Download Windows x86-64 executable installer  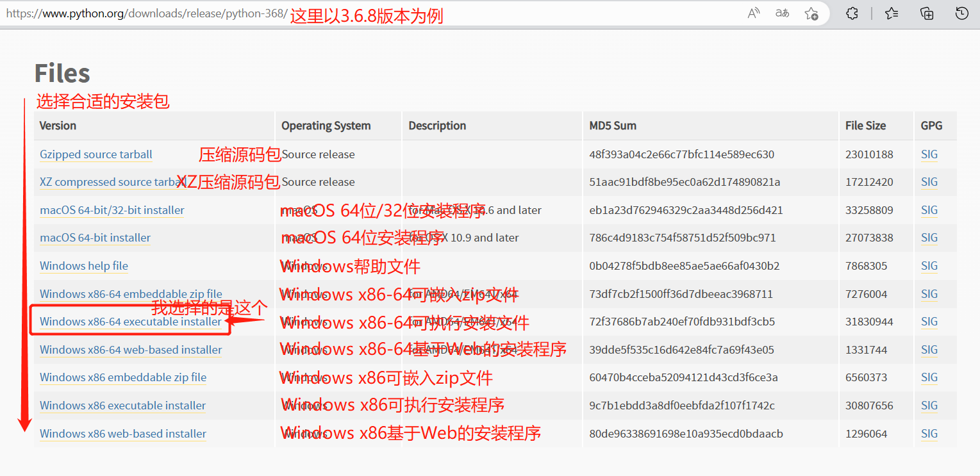(x=131, y=322)
